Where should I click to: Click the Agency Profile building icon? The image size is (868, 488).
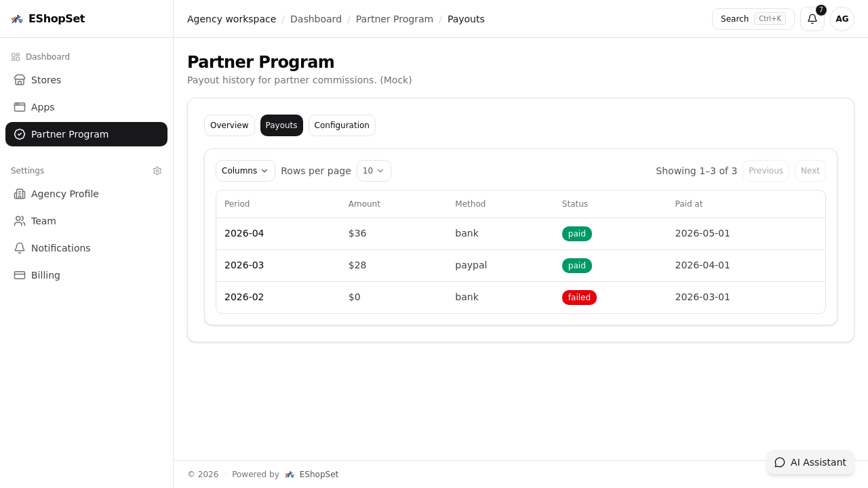[x=20, y=194]
